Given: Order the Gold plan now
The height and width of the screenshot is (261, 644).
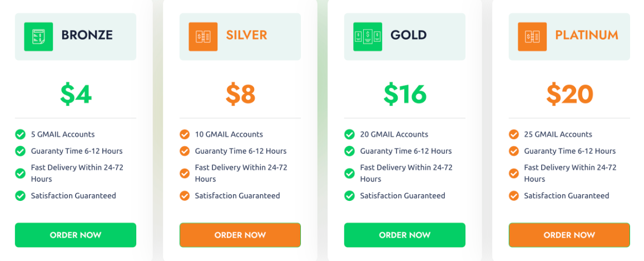Looking at the screenshot, I should (x=404, y=235).
